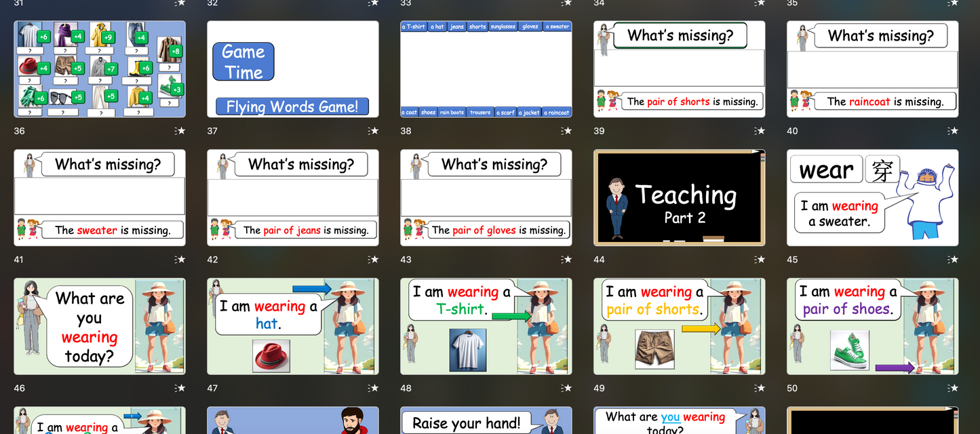Select the 'Game Time' Flying Words slide
This screenshot has width=980, height=434.
point(292,69)
